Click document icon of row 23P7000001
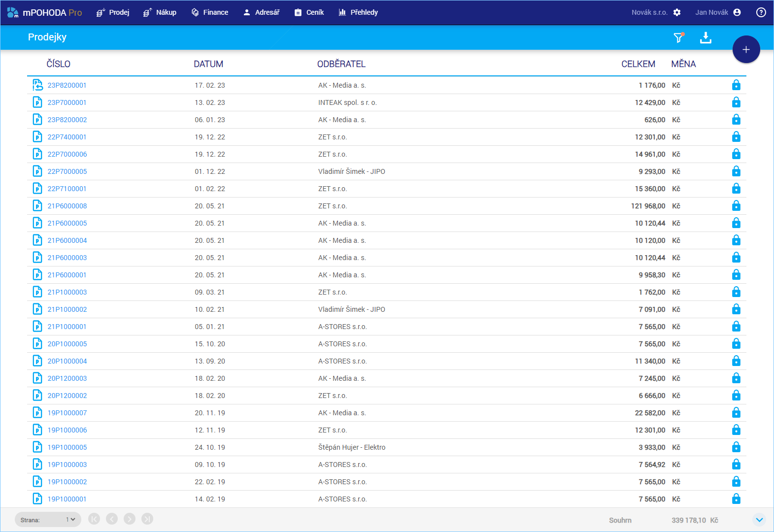 (37, 102)
